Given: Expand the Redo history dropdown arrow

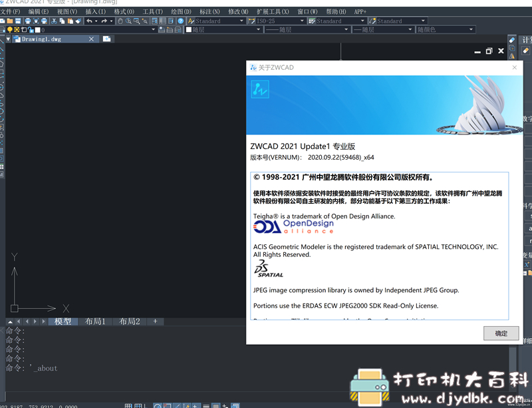Looking at the screenshot, I should (111, 21).
